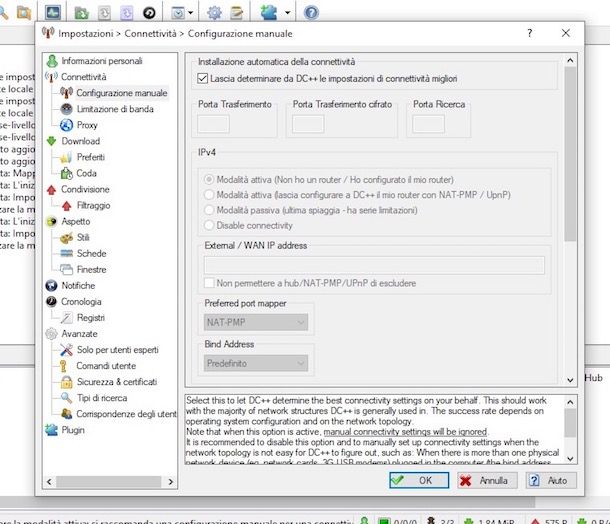Select Connettività in the settings tree
This screenshot has height=524, width=610.
[83, 77]
